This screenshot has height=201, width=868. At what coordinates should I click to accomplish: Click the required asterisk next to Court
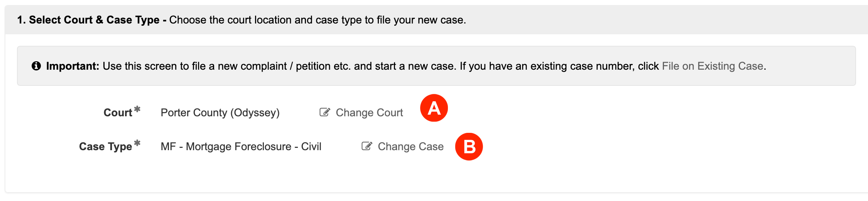point(137,110)
